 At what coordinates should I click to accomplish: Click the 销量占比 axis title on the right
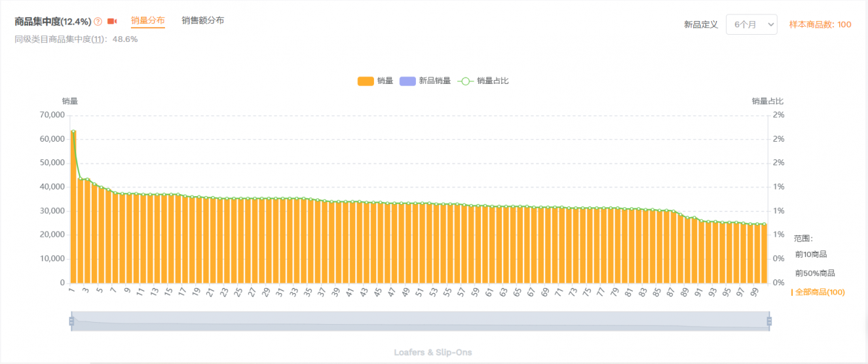click(x=768, y=101)
